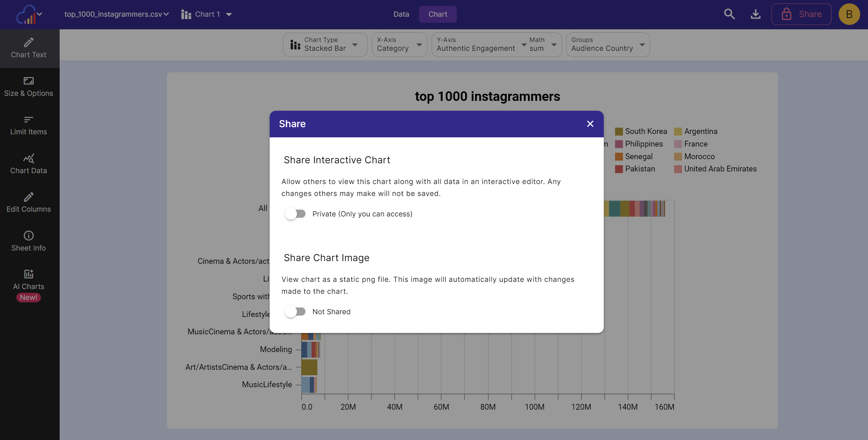Click the download icon in the top bar
The image size is (868, 440).
(x=755, y=14)
